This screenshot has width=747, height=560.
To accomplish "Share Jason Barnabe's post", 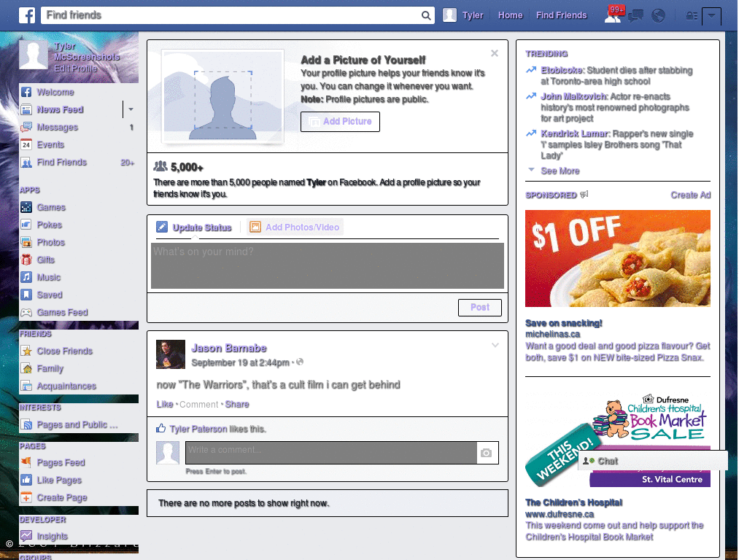I will click(237, 404).
